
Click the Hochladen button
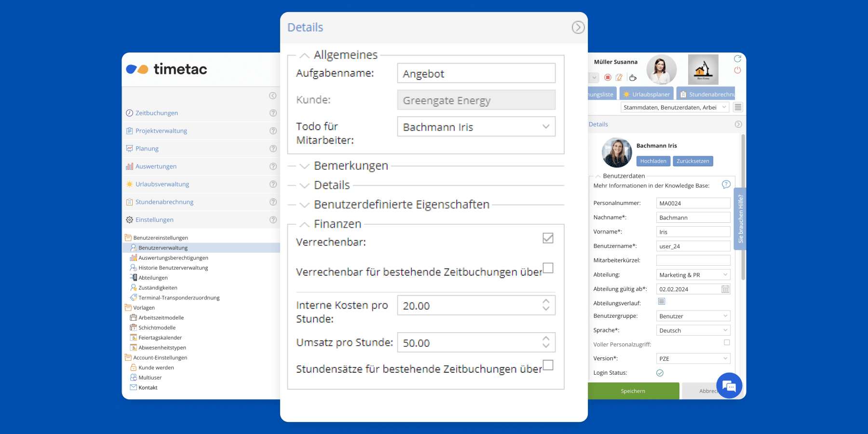(653, 161)
